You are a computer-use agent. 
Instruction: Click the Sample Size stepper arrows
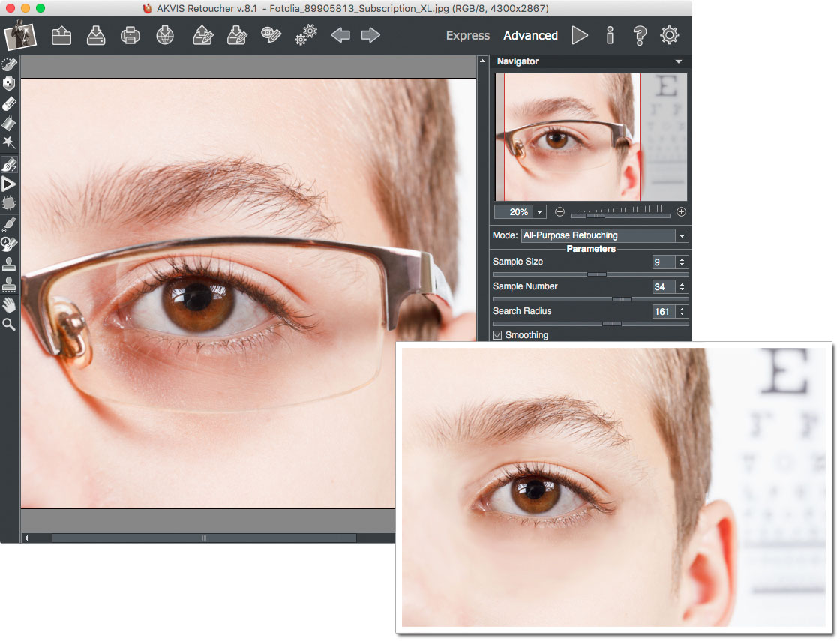click(682, 262)
